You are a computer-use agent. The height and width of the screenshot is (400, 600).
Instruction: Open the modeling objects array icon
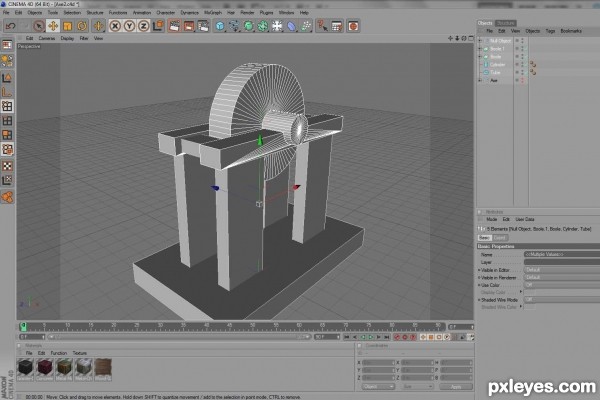(263, 26)
